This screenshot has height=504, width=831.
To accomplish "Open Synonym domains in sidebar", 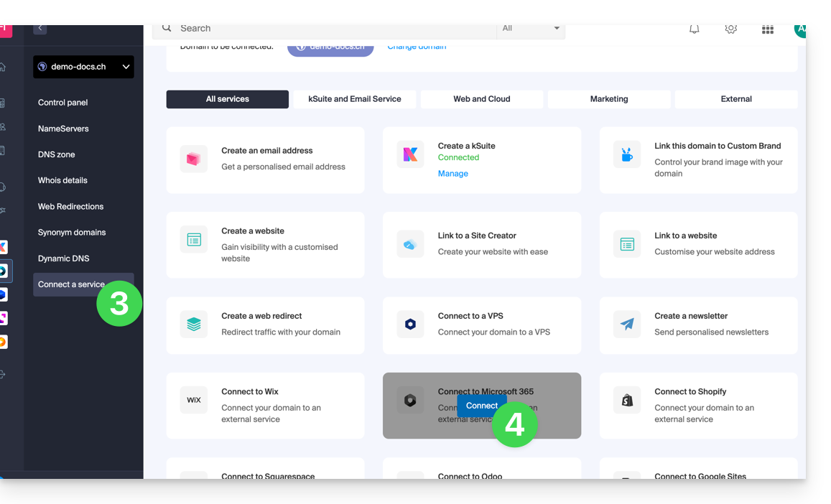I will 72,233.
